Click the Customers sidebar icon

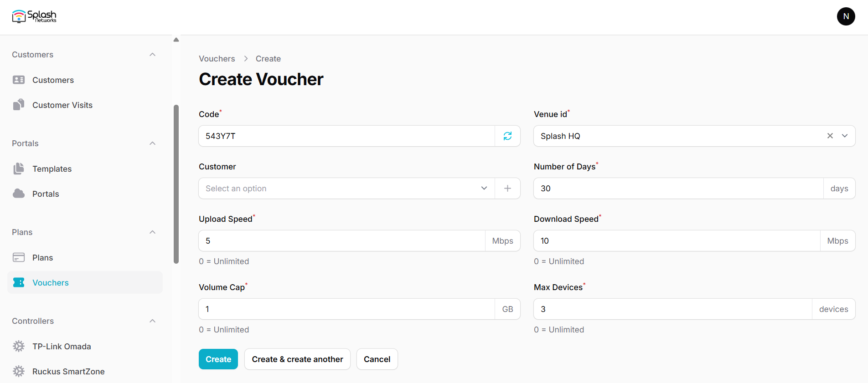[19, 80]
